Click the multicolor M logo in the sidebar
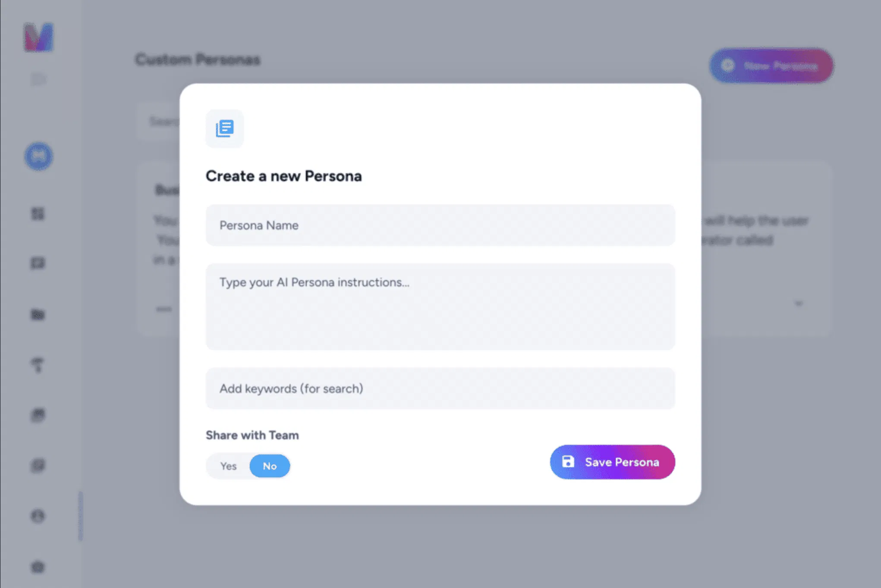Viewport: 881px width, 588px height. [38, 37]
